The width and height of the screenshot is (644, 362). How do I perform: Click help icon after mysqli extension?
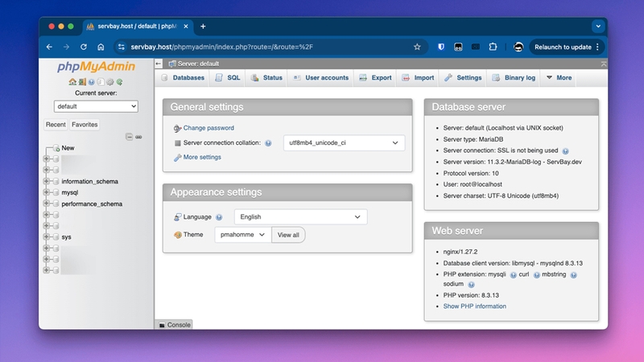point(513,275)
